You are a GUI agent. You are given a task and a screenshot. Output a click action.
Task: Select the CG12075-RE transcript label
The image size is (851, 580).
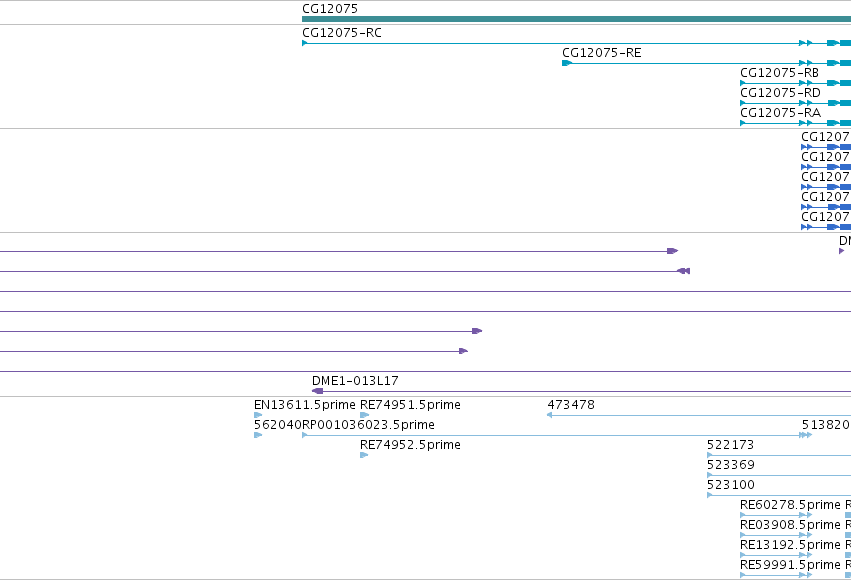tap(602, 53)
